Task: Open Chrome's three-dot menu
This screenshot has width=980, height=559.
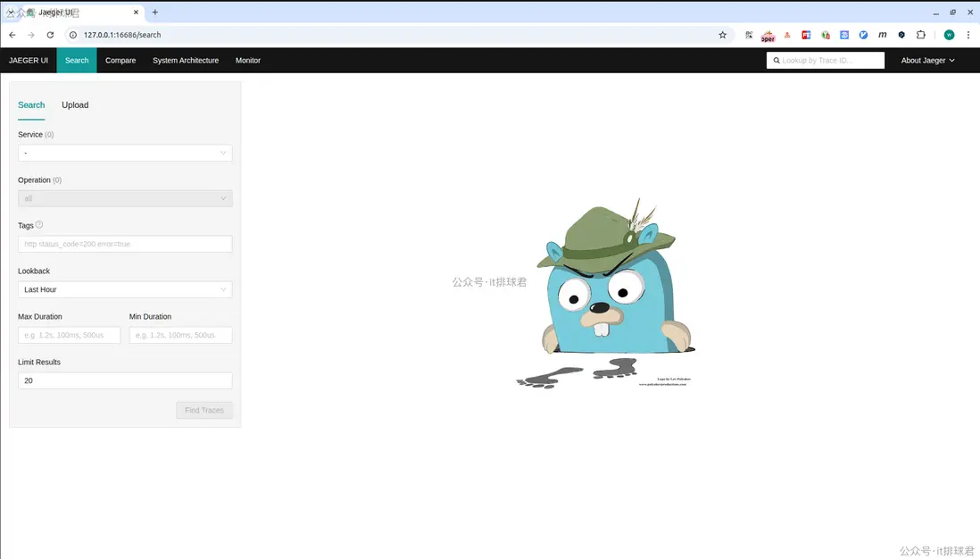Action: coord(968,35)
